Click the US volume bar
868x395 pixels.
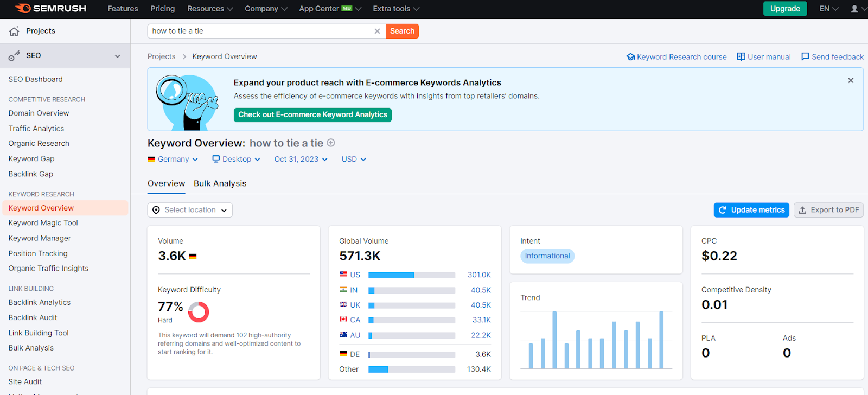412,275
